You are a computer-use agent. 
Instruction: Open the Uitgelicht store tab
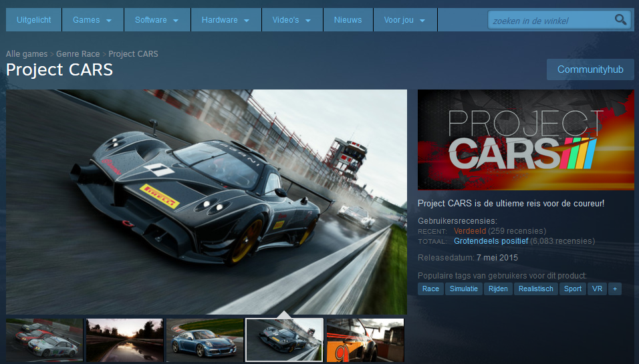point(34,19)
